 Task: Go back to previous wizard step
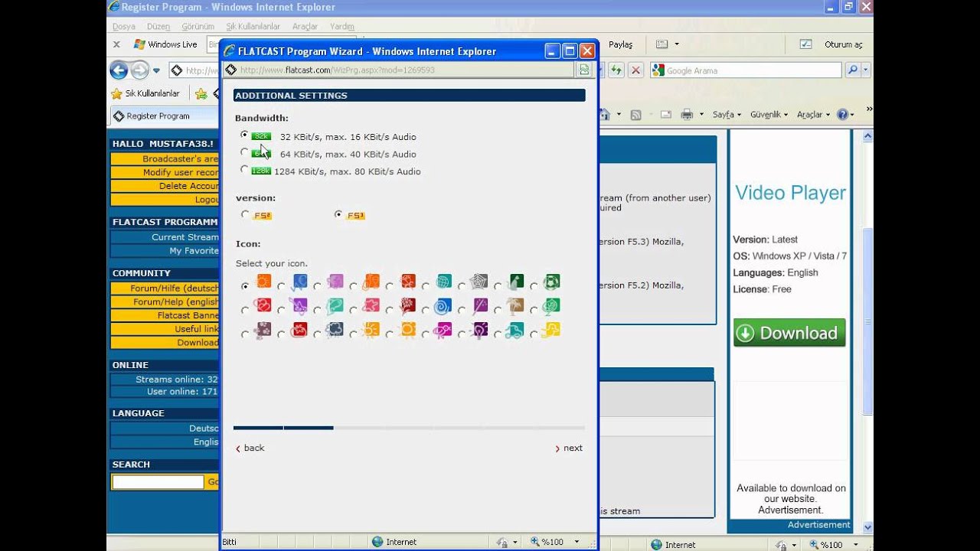[x=250, y=448]
